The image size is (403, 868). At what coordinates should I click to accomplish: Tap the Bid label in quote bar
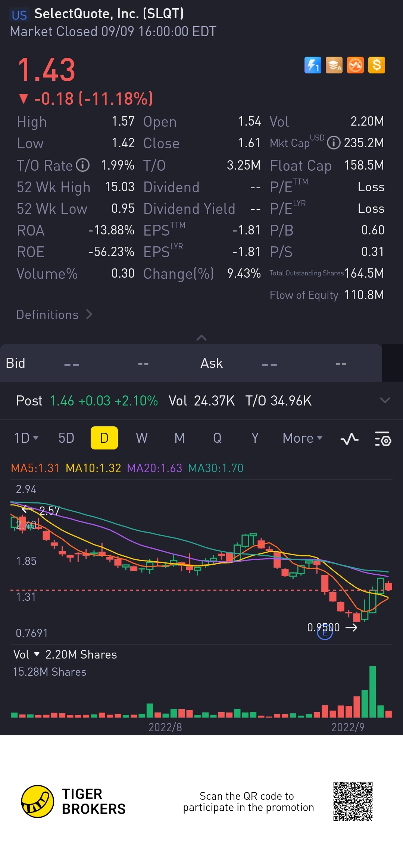click(15, 363)
